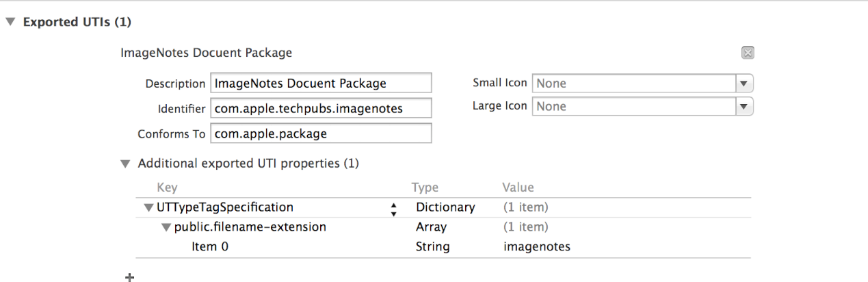Focus the Identifier text field
Image resolution: width=868 pixels, height=282 pixels.
[321, 108]
